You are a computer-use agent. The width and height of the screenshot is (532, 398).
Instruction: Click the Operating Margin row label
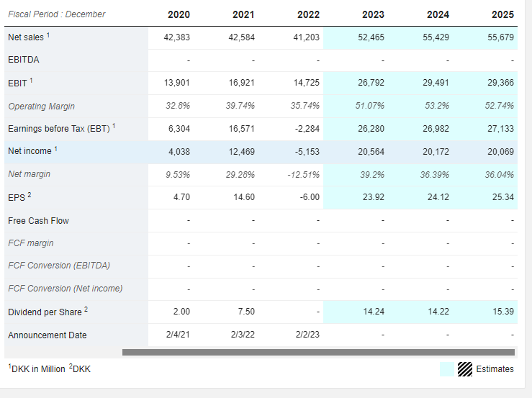(x=41, y=107)
